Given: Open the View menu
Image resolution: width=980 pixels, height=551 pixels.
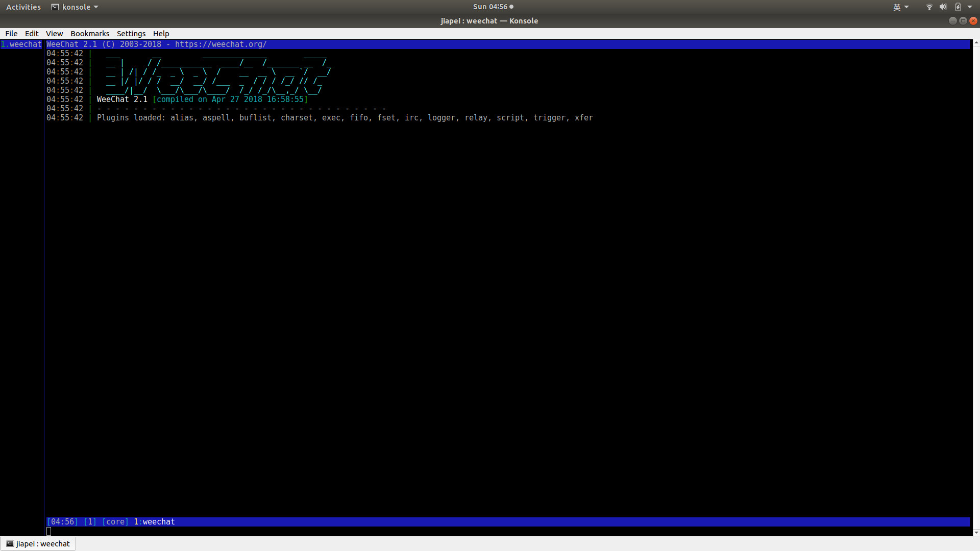Looking at the screenshot, I should [54, 34].
